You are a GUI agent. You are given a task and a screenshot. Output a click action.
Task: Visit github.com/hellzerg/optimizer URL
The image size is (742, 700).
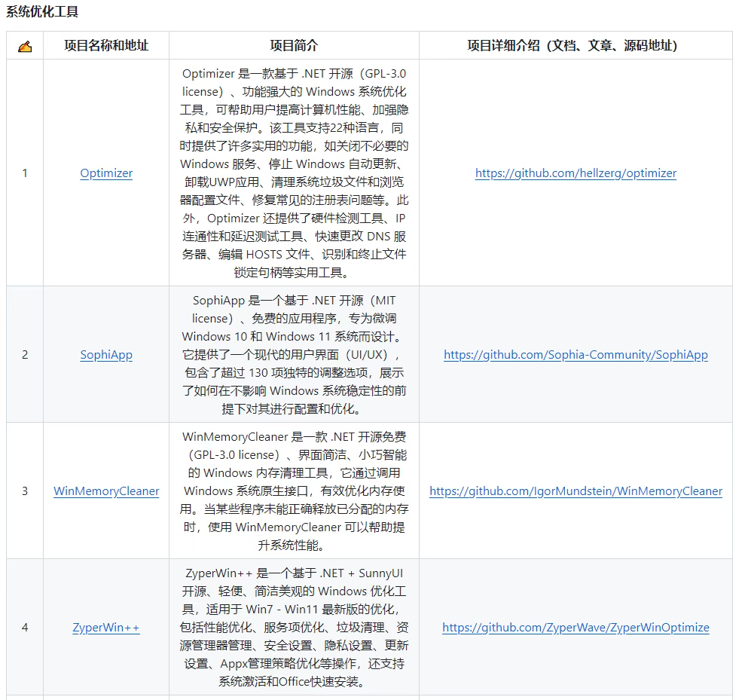coord(576,173)
